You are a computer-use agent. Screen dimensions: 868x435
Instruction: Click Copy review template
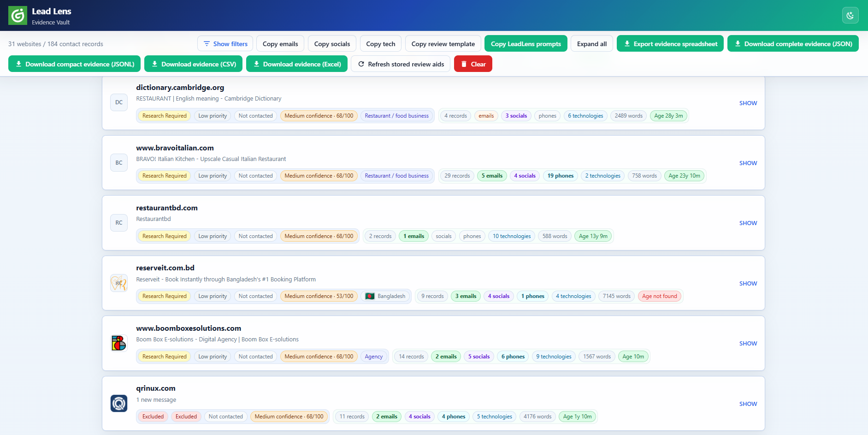(443, 44)
